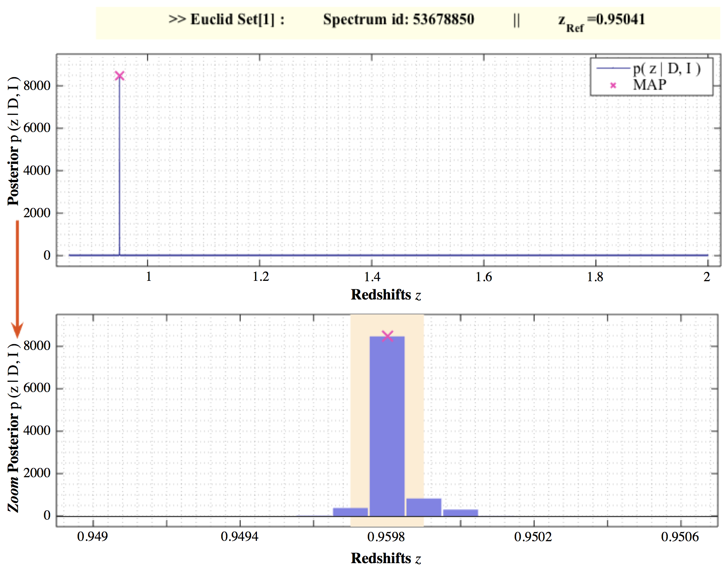Image resolution: width=728 pixels, height=569 pixels.
Task: Click x tick label '1.6' on top plot
Action: [x=484, y=277]
